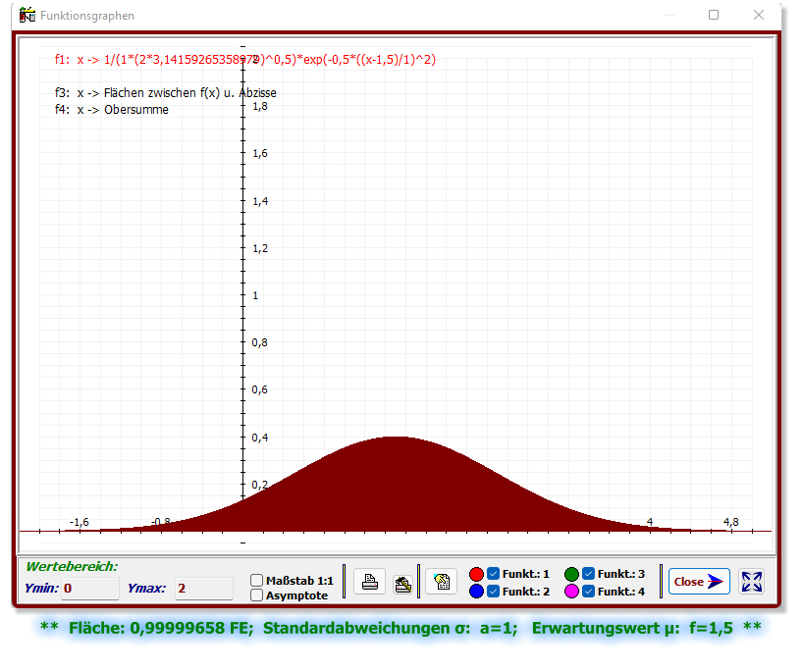Open the print setup icon
Viewport: 802px width, 672px height.
(x=403, y=583)
